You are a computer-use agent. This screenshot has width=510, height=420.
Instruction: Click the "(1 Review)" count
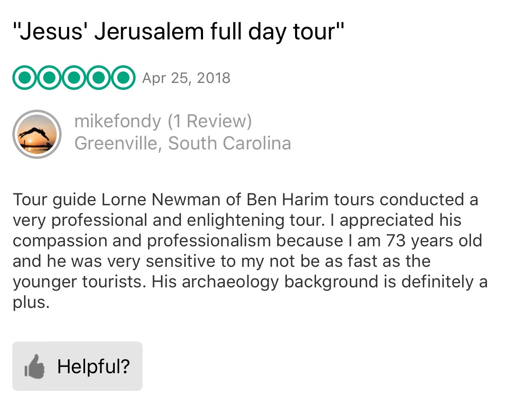click(x=210, y=121)
